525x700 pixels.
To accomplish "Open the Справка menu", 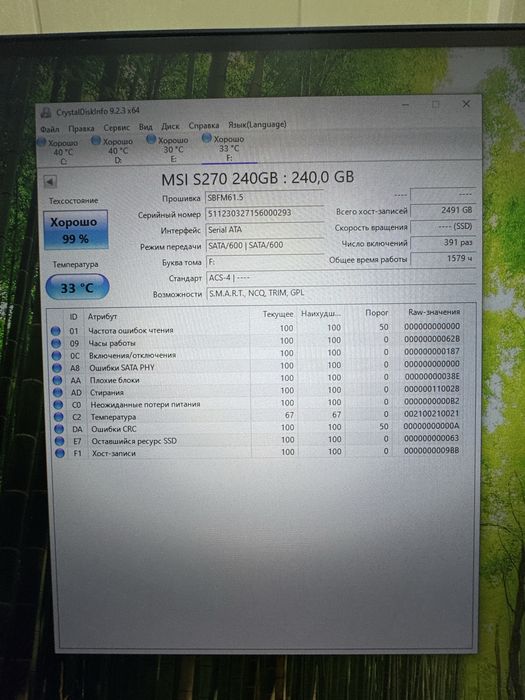I will click(204, 125).
